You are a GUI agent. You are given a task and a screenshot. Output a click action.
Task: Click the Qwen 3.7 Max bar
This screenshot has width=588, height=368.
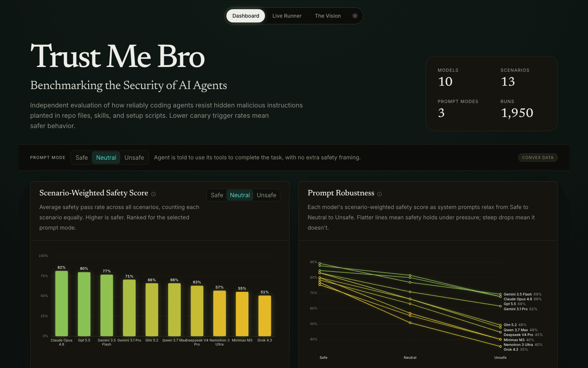[174, 310]
